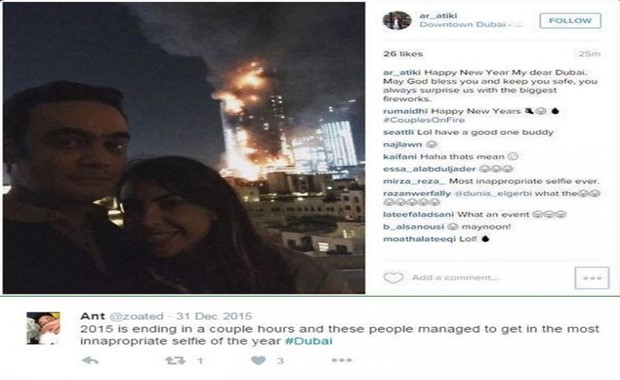The width and height of the screenshot is (620, 380).
Task: Open the @dunia_elgerbi mention
Action: [x=493, y=193]
